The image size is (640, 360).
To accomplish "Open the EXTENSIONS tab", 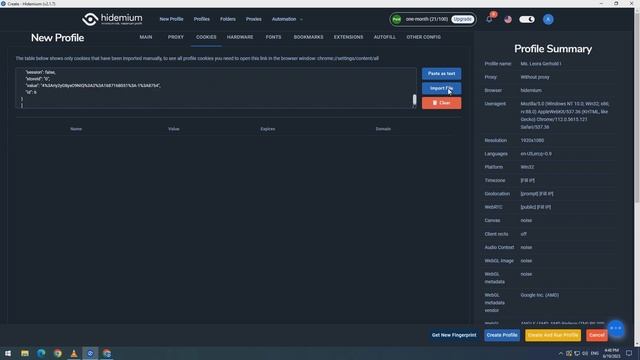I will pos(348,37).
